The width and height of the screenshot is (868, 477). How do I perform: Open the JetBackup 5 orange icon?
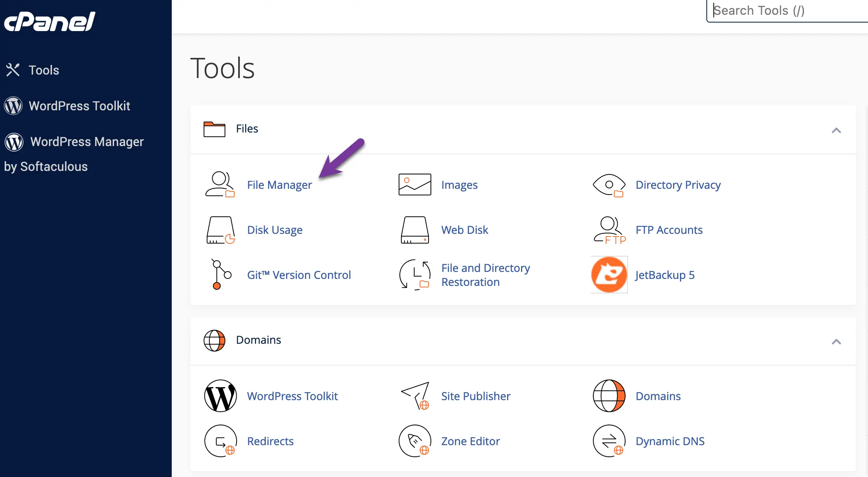point(608,275)
